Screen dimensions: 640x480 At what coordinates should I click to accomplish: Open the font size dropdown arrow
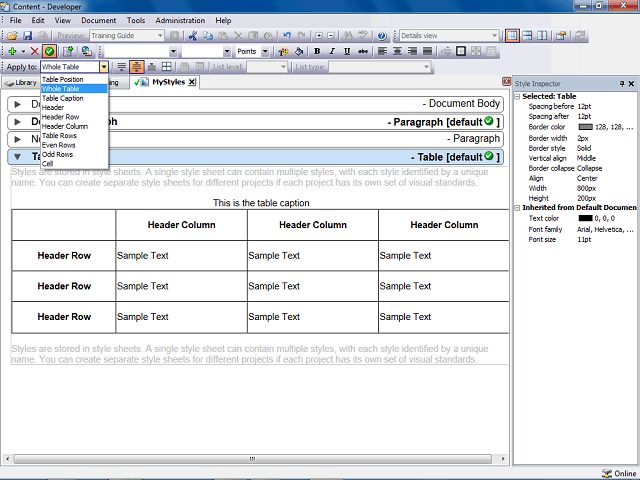pyautogui.click(x=227, y=51)
